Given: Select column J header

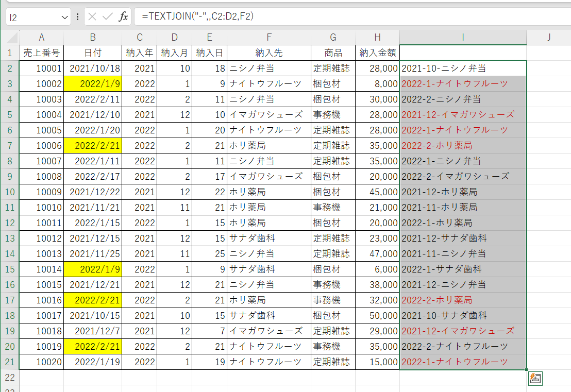Looking at the screenshot, I should [548, 38].
